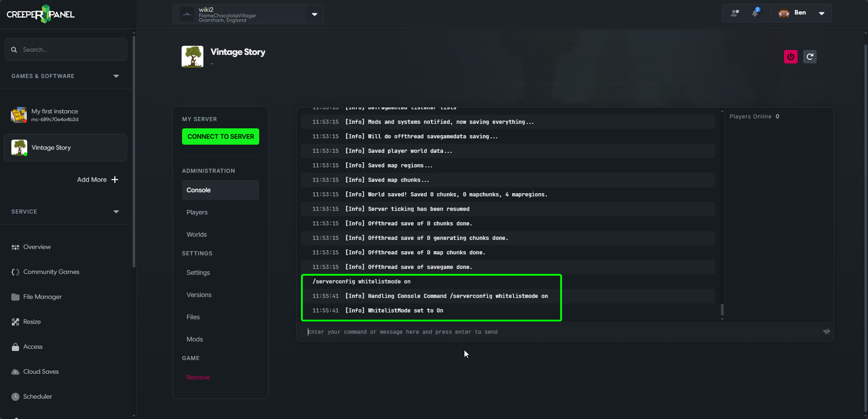Click the sidebar vertical scrollbar
Viewport: 868px width, 419px height.
click(133, 152)
